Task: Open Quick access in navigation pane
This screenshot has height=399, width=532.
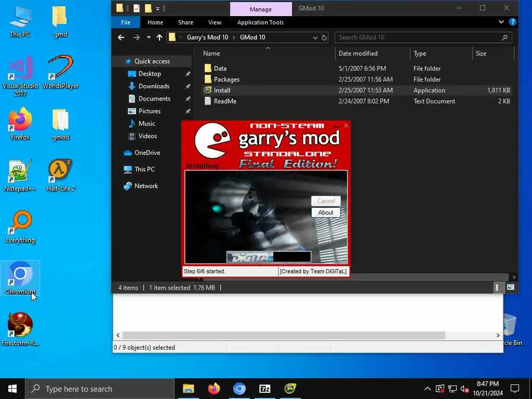Action: pos(152,61)
